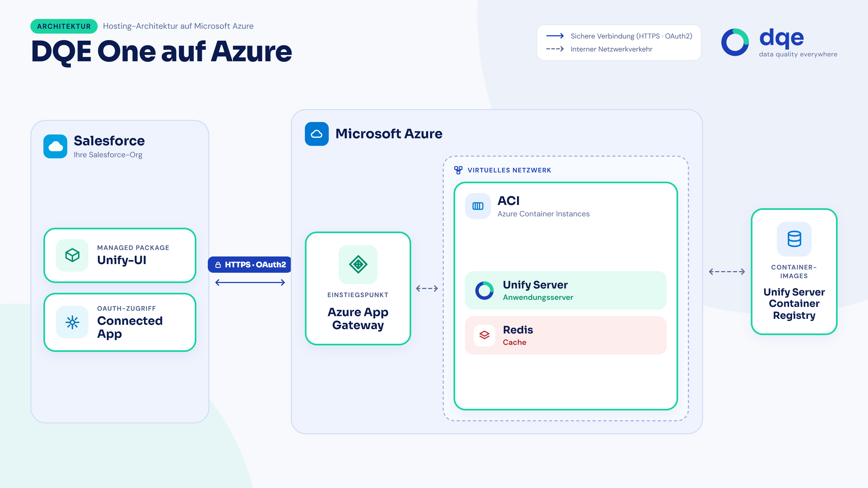Click 'Ihre Salesforce-Org' text
Viewport: 868px width, 488px height.
tap(108, 155)
